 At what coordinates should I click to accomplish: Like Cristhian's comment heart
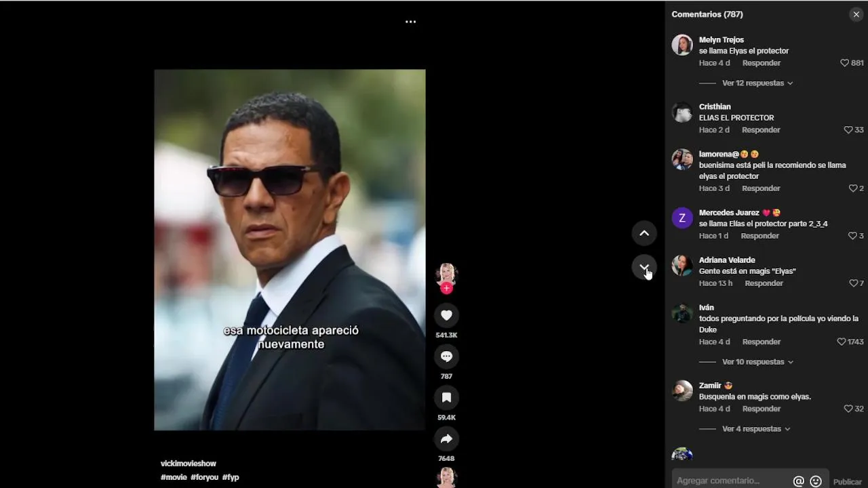click(848, 130)
